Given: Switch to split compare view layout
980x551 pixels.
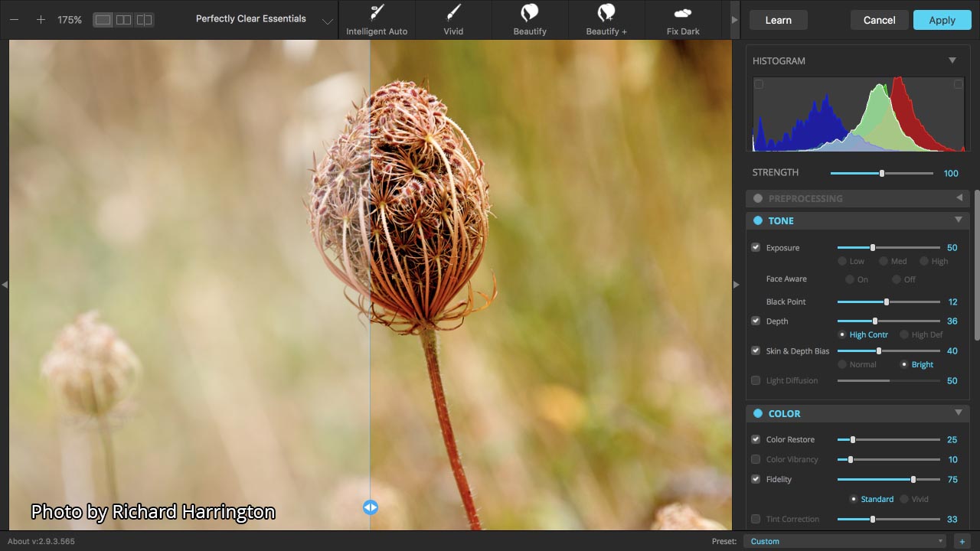Looking at the screenshot, I should [x=144, y=20].
